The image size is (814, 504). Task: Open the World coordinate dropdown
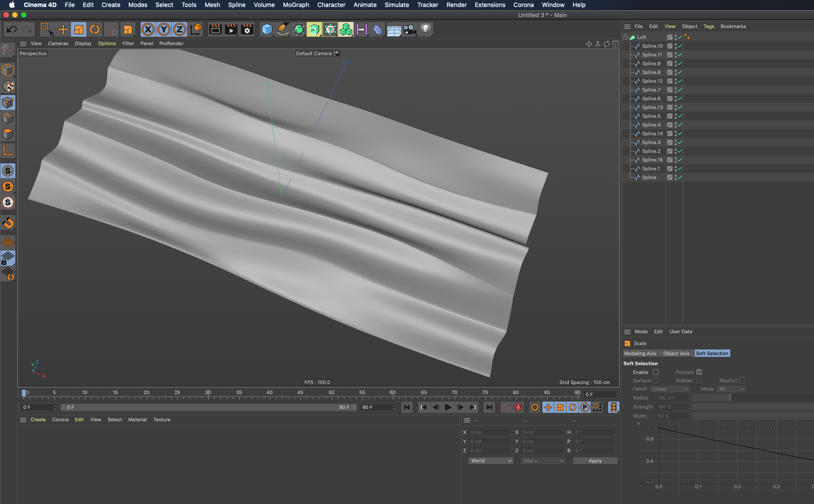click(491, 461)
